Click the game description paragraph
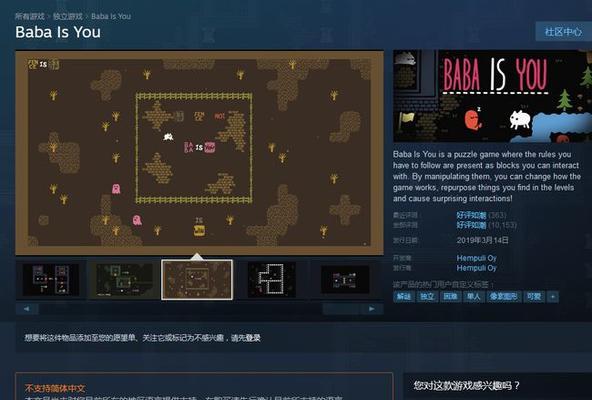The height and width of the screenshot is (400, 592). coord(487,176)
